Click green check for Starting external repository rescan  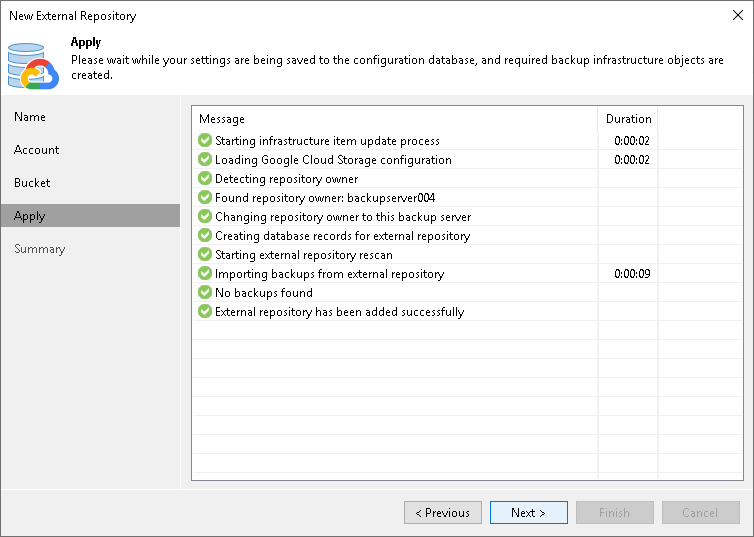coord(205,254)
